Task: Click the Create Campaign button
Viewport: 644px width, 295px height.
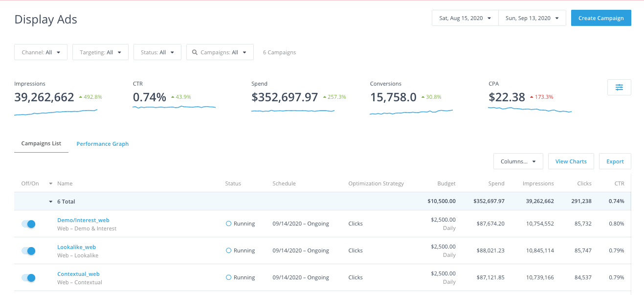Action: pos(601,18)
